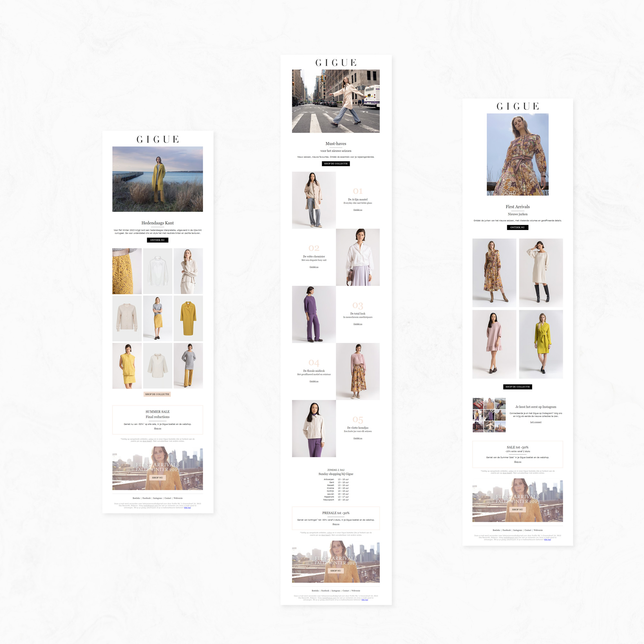Viewport: 644px width, 644px height.
Task: Click Let's connect link beside Instagram grid
Action: click(x=536, y=422)
